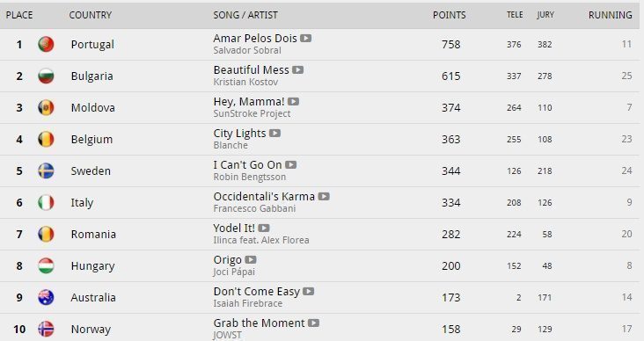This screenshot has width=644, height=341.
Task: Play video for Beautiful Mess
Action: (297, 69)
